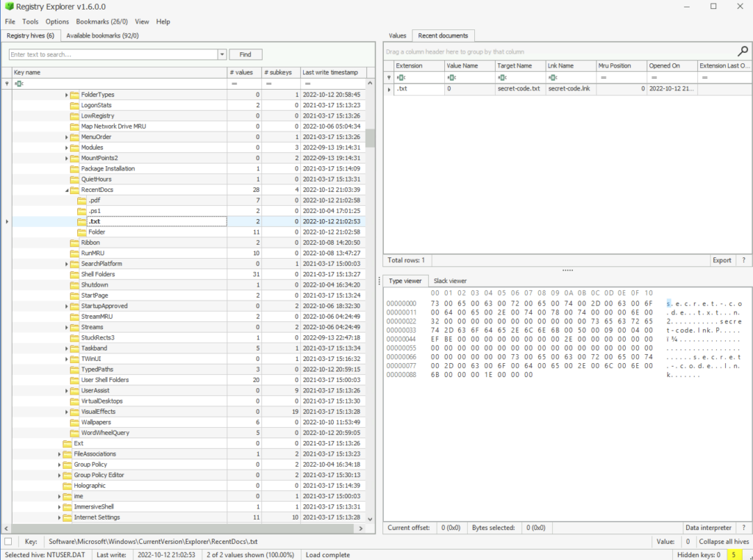
Task: Click the Find button
Action: coord(246,54)
